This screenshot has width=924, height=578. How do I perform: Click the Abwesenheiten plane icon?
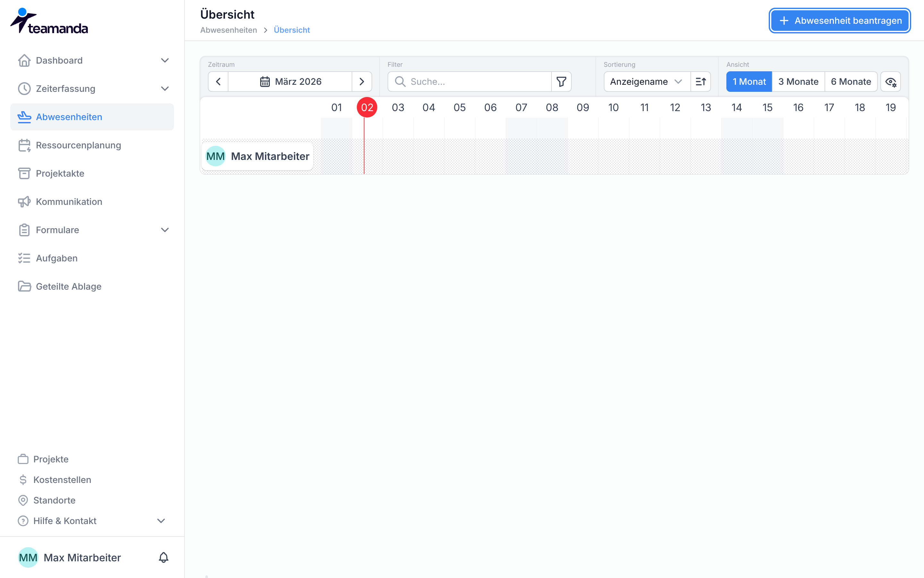point(24,117)
